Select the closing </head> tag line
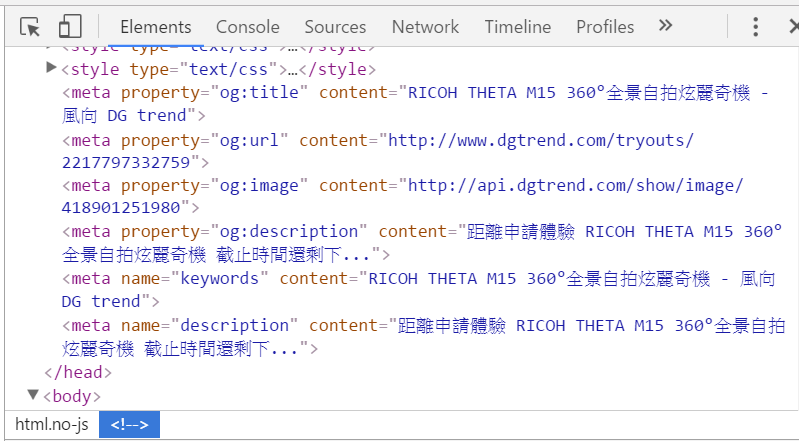The image size is (799, 441). [x=78, y=372]
